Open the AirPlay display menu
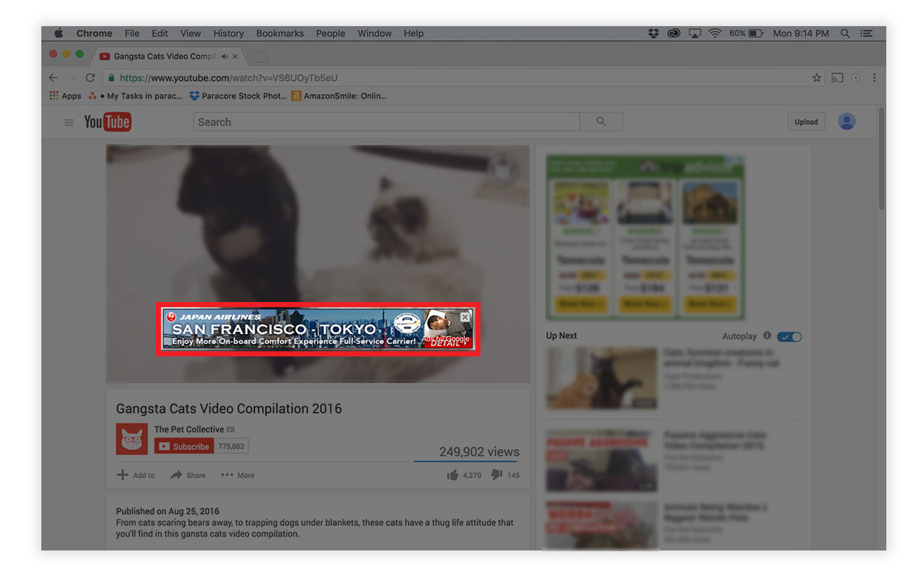This screenshot has height=578, width=924. click(695, 33)
